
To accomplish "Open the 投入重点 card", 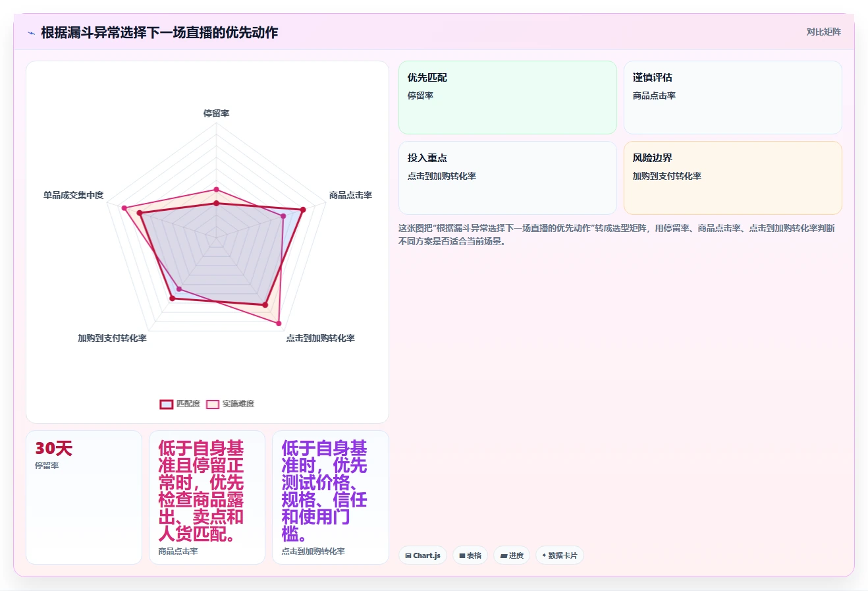I will click(x=507, y=178).
